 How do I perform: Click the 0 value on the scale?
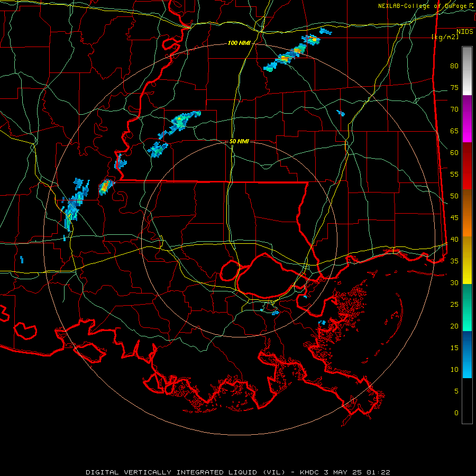pyautogui.click(x=456, y=413)
